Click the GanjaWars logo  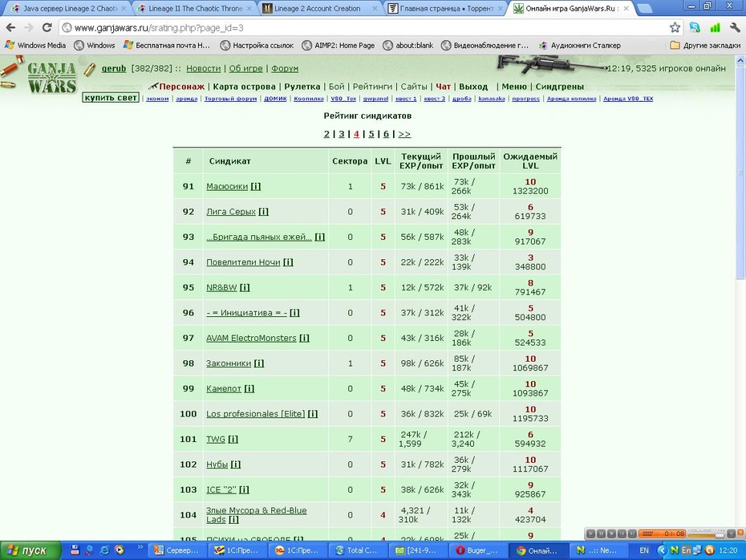pyautogui.click(x=51, y=77)
